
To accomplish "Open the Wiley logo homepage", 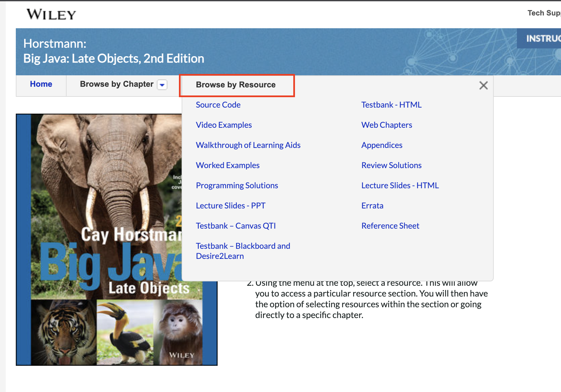I will pos(51,14).
